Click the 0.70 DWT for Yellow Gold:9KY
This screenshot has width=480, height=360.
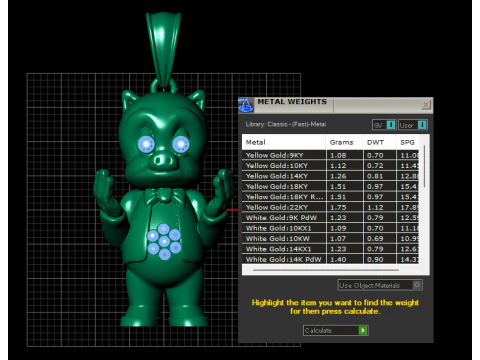[380, 155]
